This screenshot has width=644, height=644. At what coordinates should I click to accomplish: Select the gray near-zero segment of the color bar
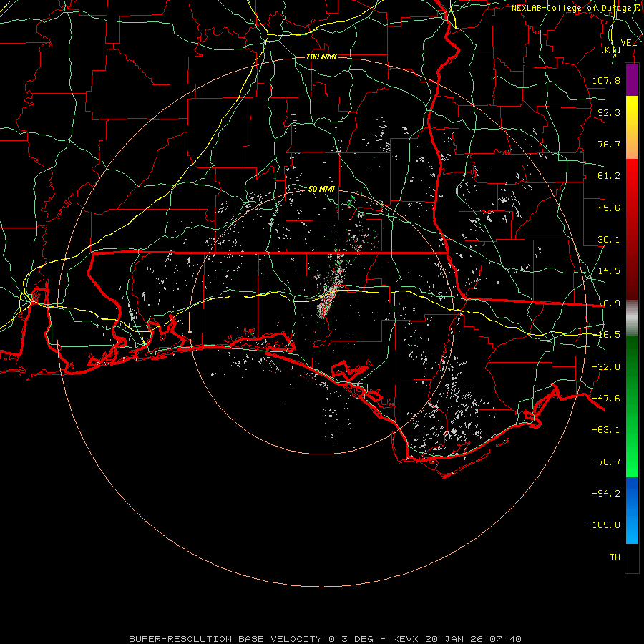[x=632, y=318]
